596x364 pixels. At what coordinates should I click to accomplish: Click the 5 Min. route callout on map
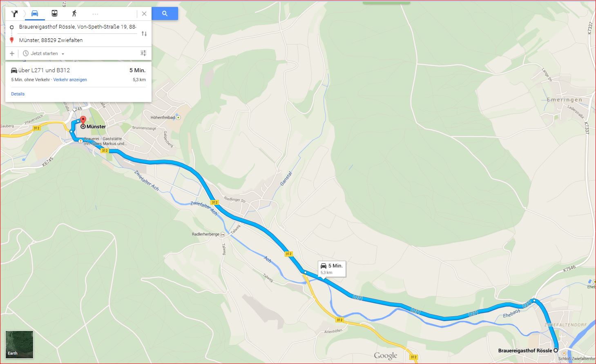[x=332, y=269]
